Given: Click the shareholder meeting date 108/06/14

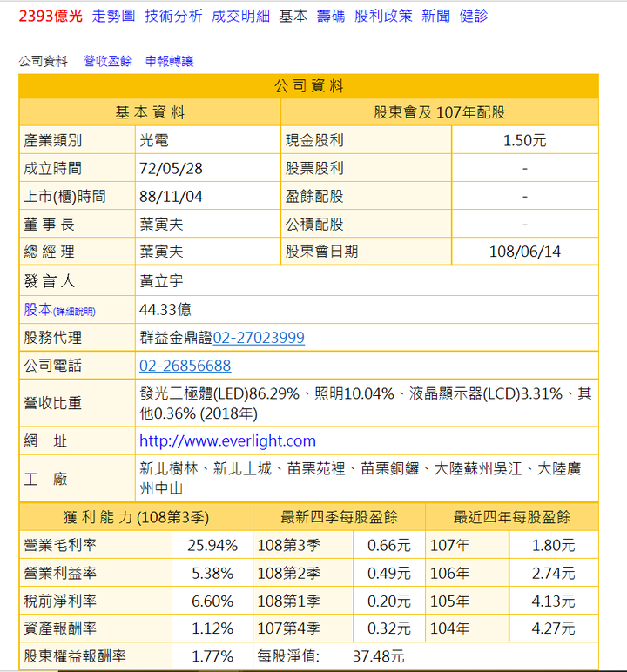Looking at the screenshot, I should pyautogui.click(x=524, y=252).
